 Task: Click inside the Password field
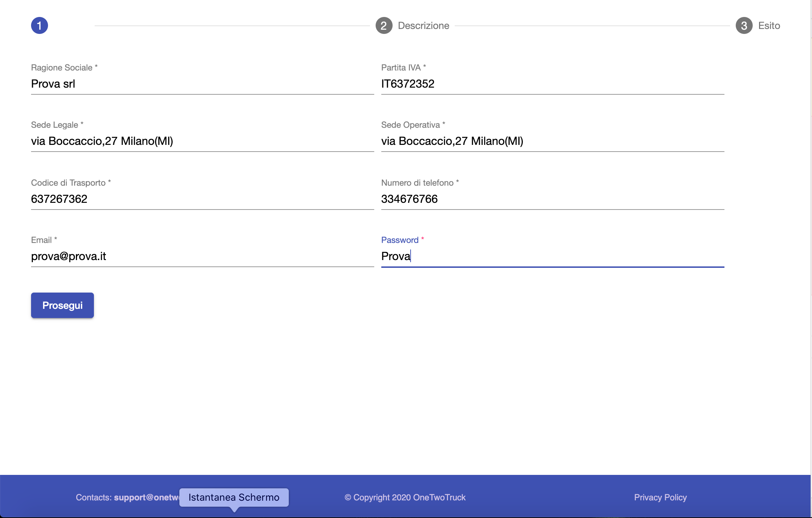click(x=553, y=256)
